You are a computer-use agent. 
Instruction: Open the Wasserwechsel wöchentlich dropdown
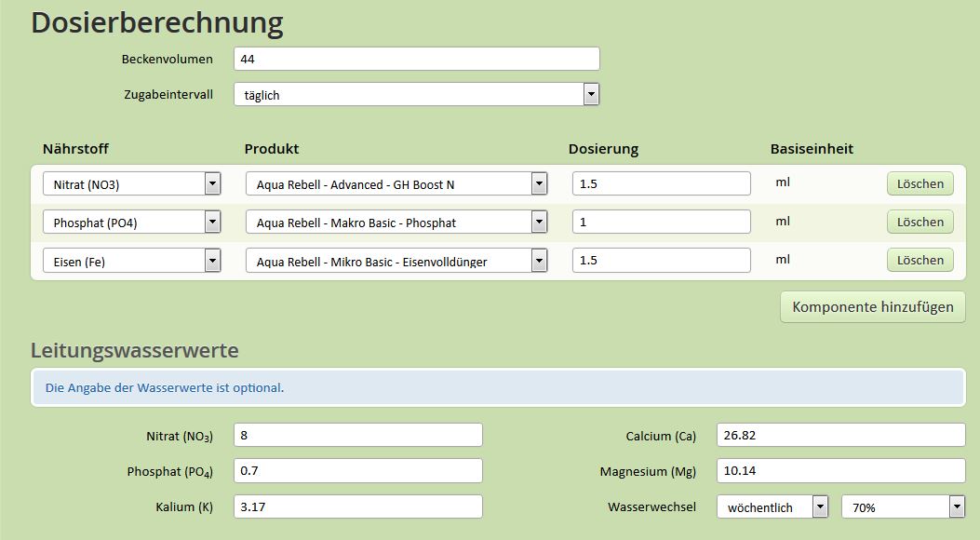coord(772,506)
